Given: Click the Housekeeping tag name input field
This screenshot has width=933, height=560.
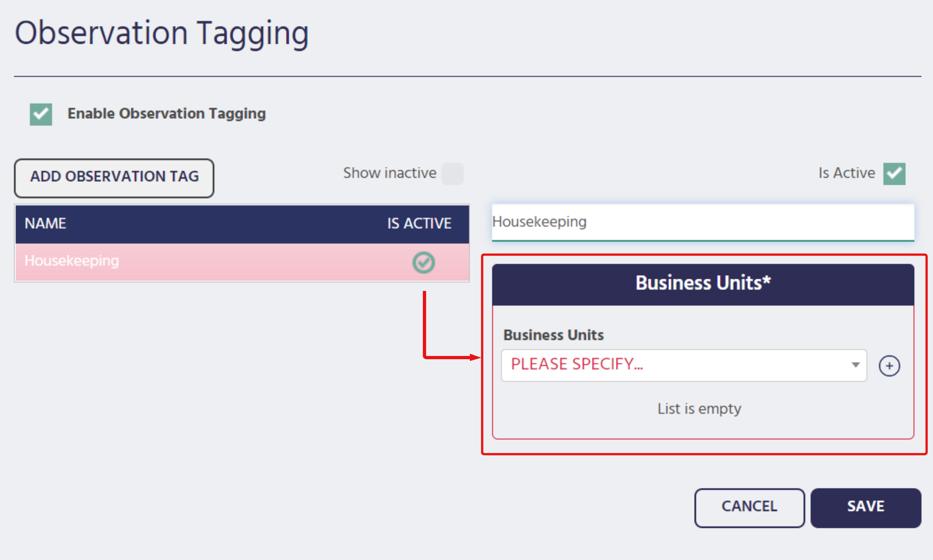Looking at the screenshot, I should [x=703, y=222].
